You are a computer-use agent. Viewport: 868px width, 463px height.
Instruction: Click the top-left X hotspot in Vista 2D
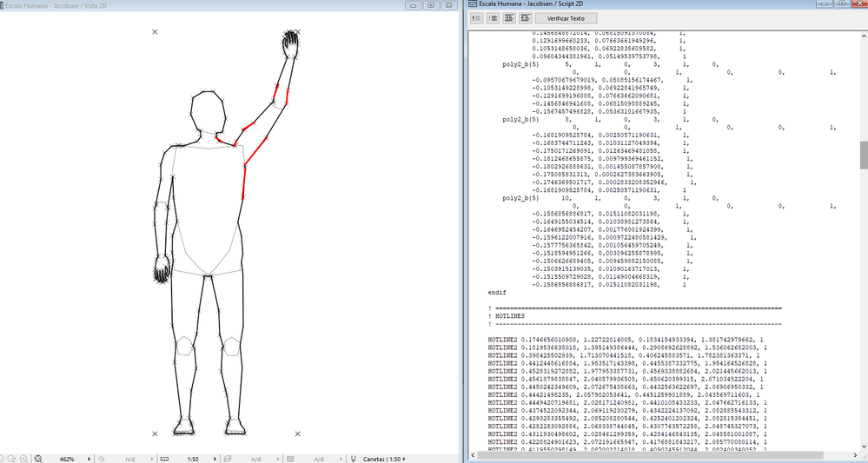coord(155,31)
